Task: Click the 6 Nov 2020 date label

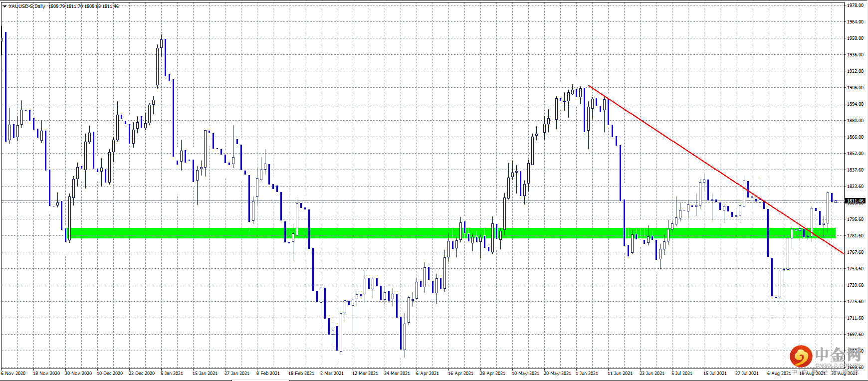Action: [13, 374]
